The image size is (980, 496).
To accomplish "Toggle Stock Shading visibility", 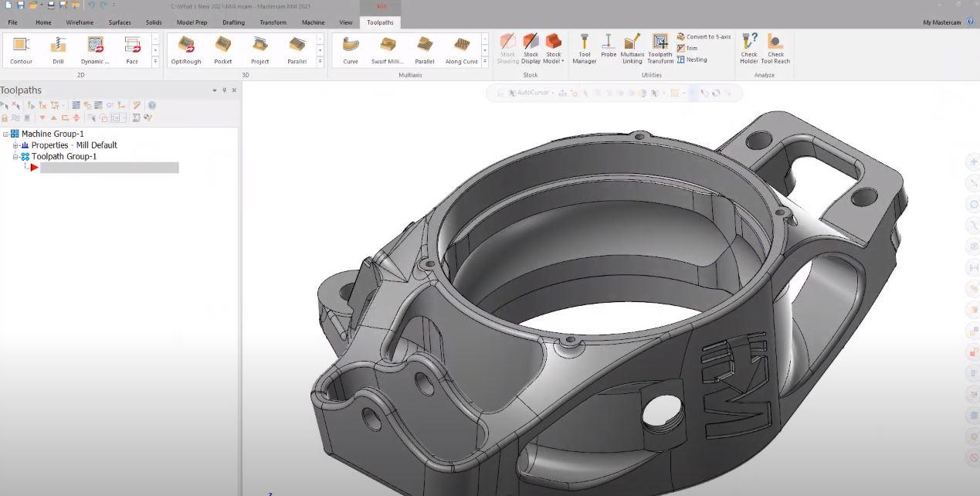I will coord(507,49).
